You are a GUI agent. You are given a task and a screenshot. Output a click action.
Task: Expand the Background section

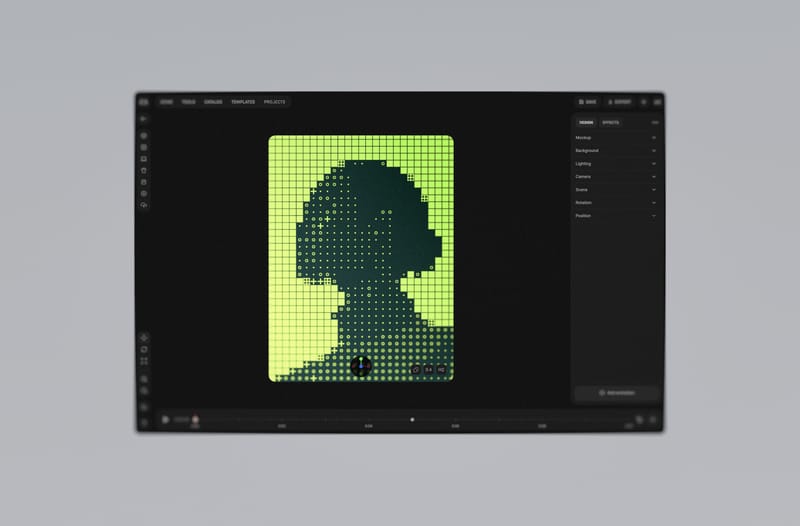(616, 151)
